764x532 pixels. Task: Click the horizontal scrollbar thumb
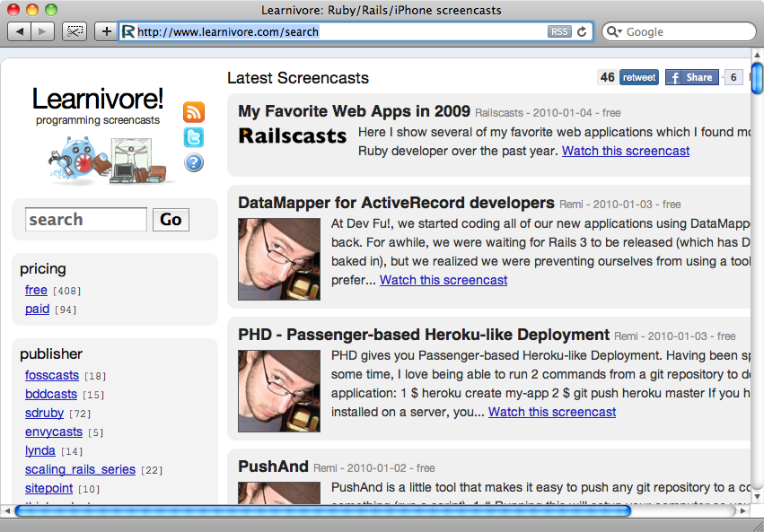323,511
